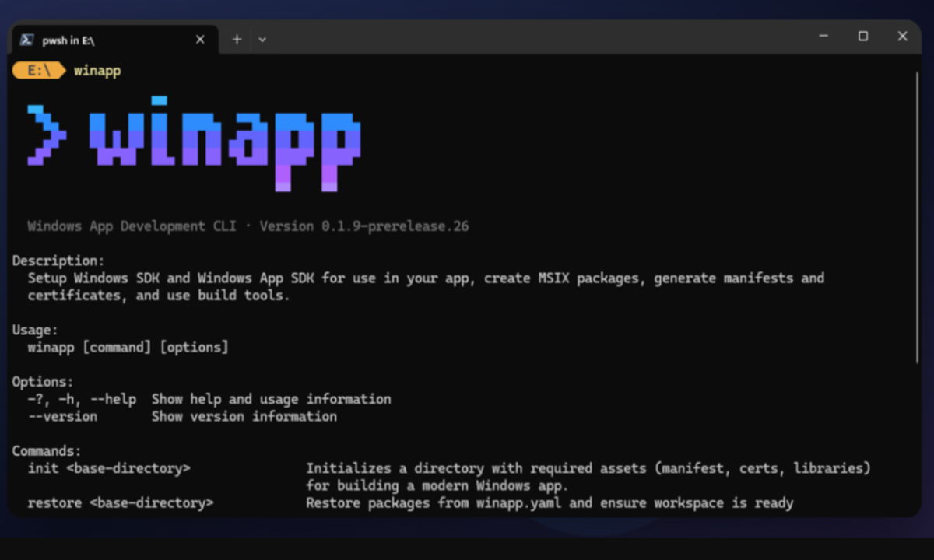Maximize the Terminal window

864,36
